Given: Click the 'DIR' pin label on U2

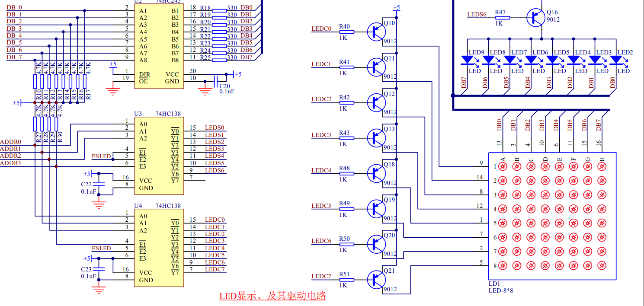Looking at the screenshot, I should (x=144, y=74).
